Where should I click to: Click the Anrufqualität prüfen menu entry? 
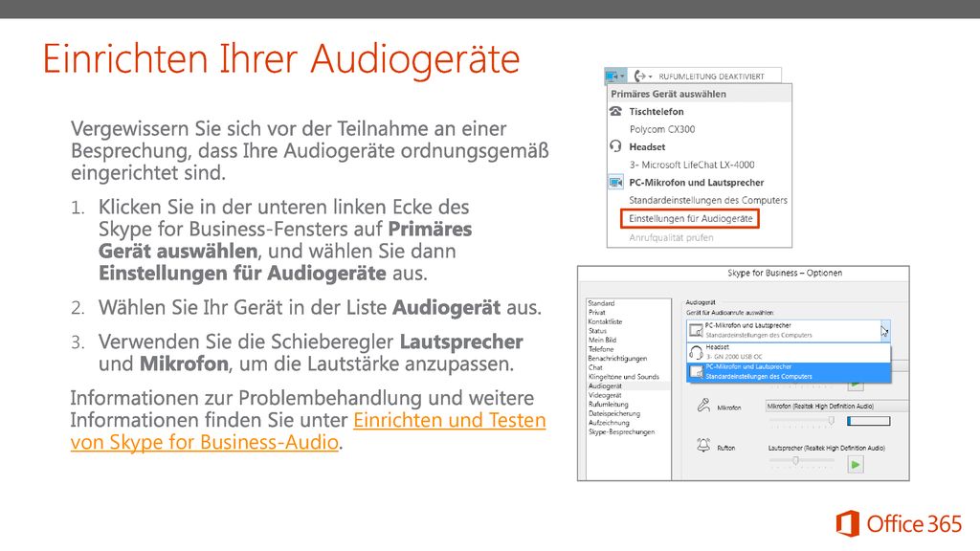671,238
